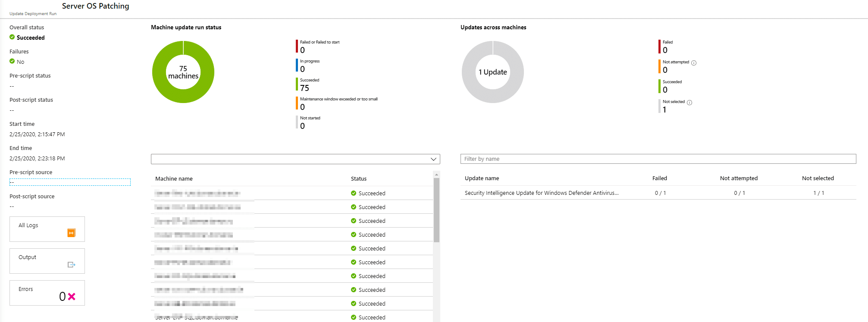This screenshot has width=868, height=322.
Task: Click the green 75 machines donut chart
Action: pos(183,72)
